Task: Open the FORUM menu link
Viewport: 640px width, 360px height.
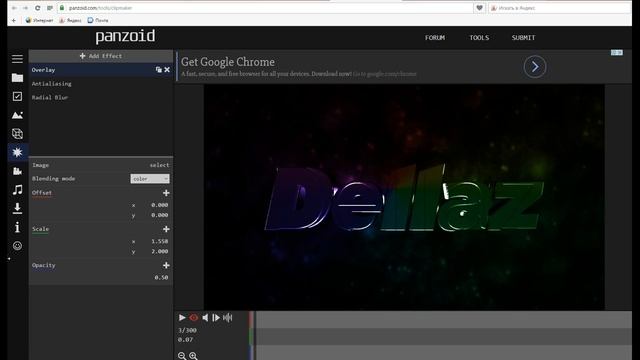Action: (x=435, y=38)
